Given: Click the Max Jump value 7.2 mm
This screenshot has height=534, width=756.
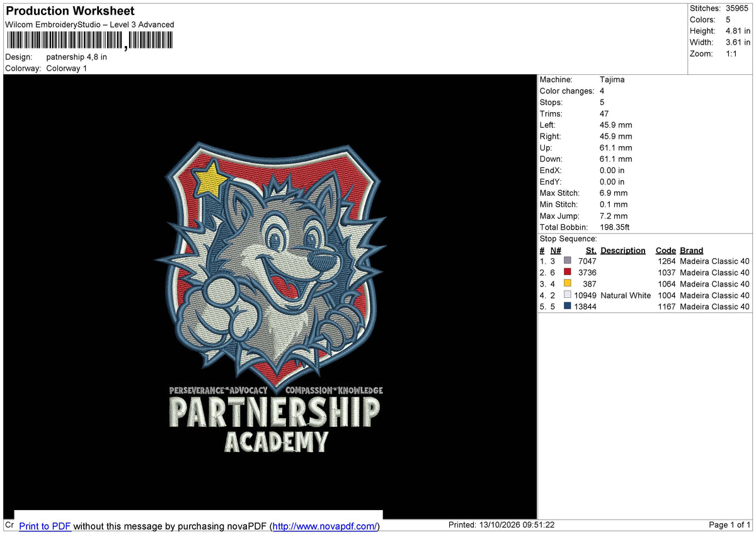Looking at the screenshot, I should click(614, 215).
